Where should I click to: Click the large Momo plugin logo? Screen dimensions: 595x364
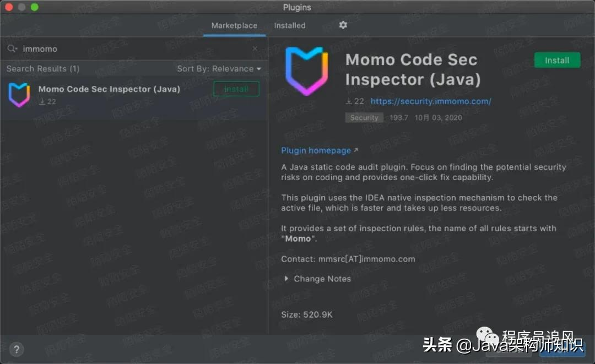[x=307, y=71]
